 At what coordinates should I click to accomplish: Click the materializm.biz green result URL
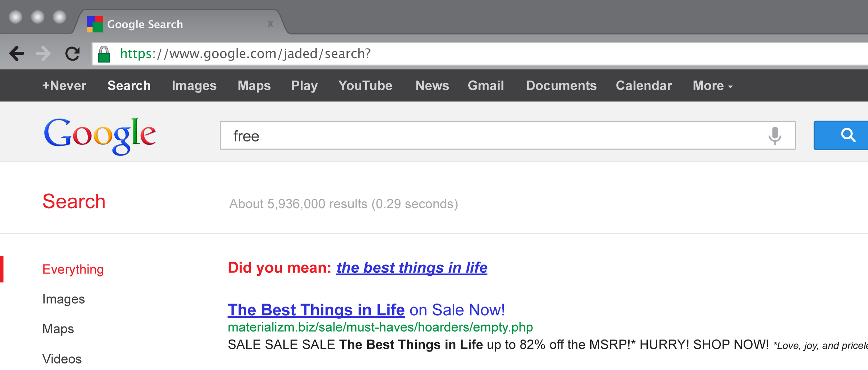[x=380, y=327]
